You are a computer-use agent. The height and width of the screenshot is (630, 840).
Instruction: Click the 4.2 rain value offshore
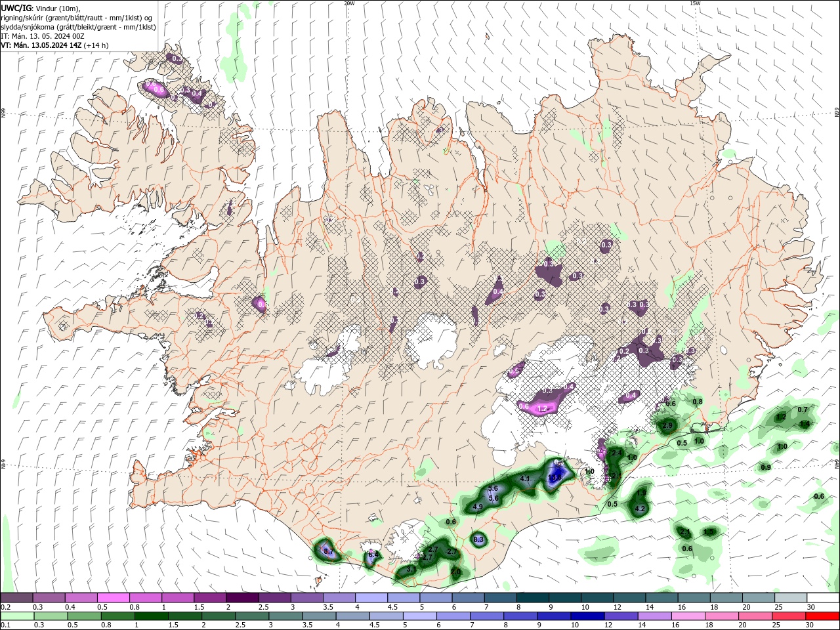[640, 509]
